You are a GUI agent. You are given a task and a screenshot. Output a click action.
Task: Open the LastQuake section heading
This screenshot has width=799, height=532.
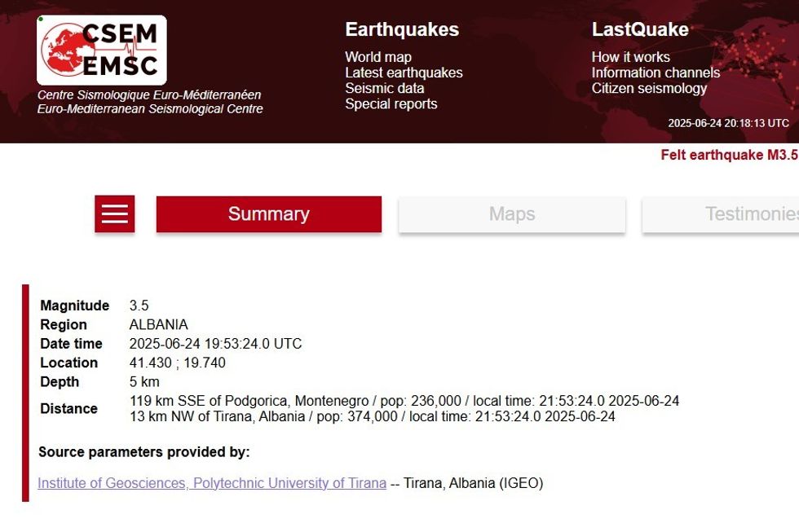640,30
